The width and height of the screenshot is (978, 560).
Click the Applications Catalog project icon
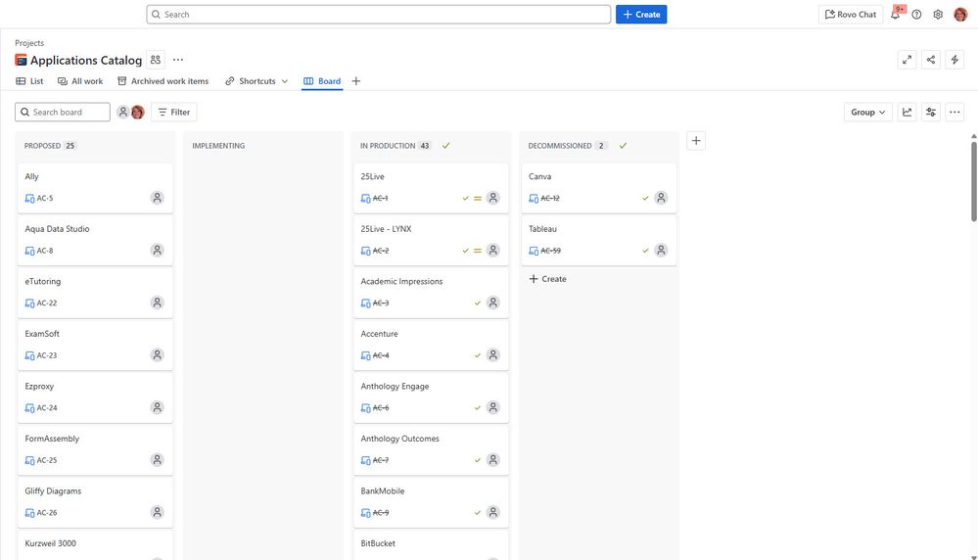(22, 60)
